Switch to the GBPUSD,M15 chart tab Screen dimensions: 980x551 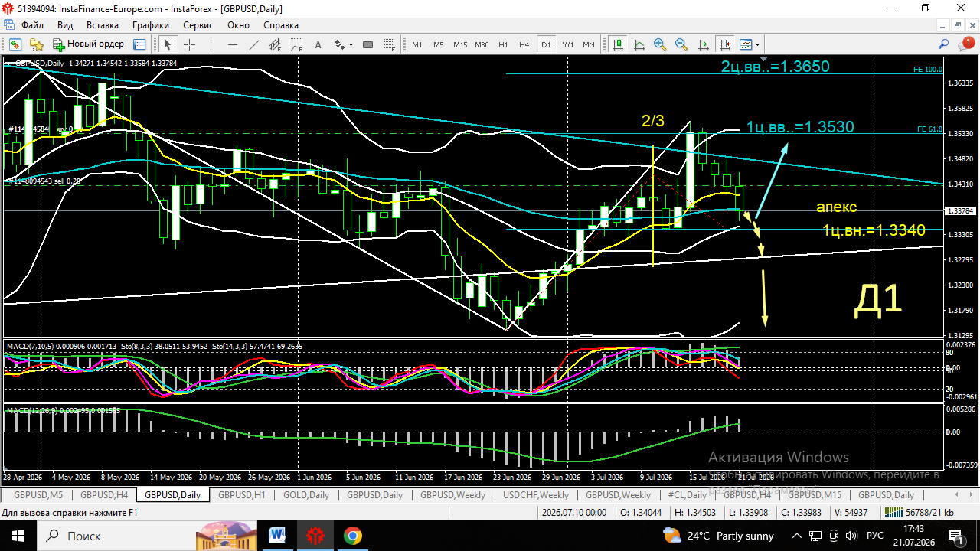click(815, 494)
